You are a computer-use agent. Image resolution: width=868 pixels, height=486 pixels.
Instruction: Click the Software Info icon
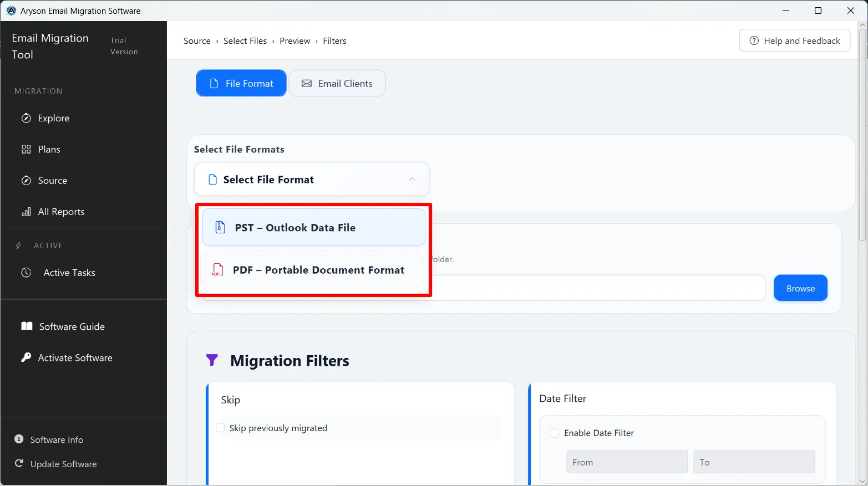pyautogui.click(x=19, y=439)
